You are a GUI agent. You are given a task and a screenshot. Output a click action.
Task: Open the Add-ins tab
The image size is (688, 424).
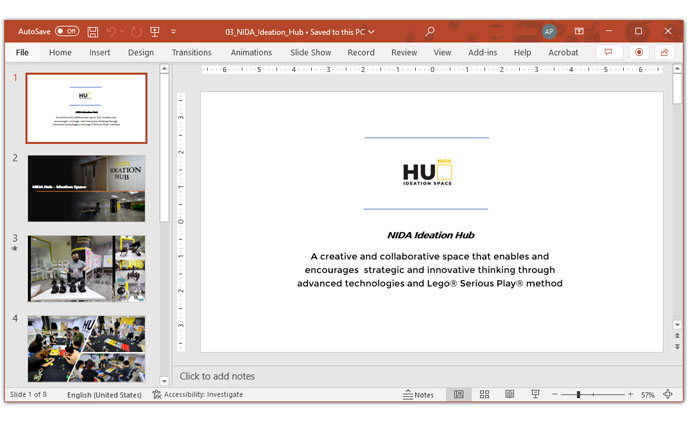click(x=482, y=53)
